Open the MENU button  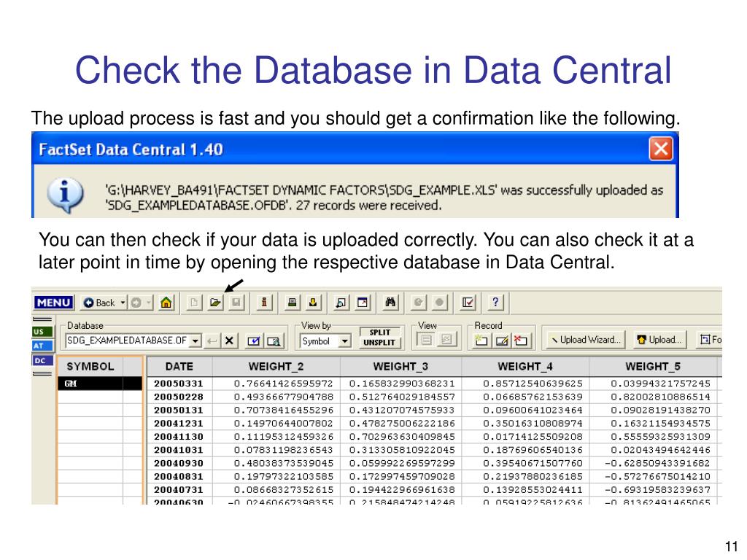[x=54, y=303]
